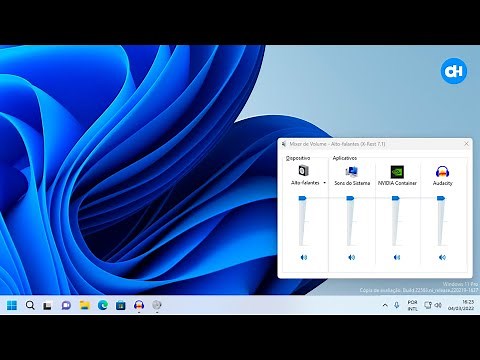The height and width of the screenshot is (360, 480).
Task: Click the Mixer de Volume title bar icon
Action: tap(284, 144)
